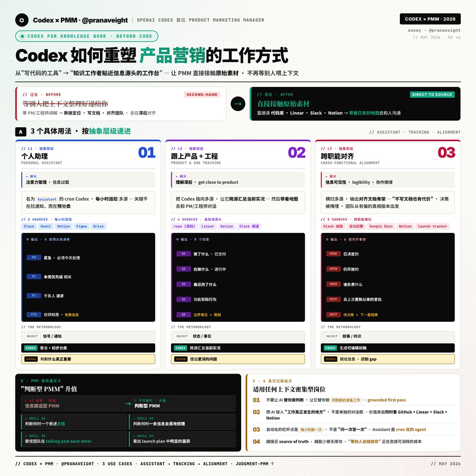Click the Q1 tag for 做了什么
The width and height of the screenshot is (476, 476).
click(x=184, y=253)
